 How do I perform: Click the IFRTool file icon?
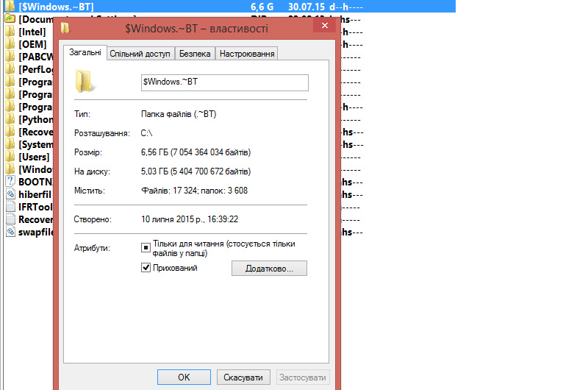(10, 207)
